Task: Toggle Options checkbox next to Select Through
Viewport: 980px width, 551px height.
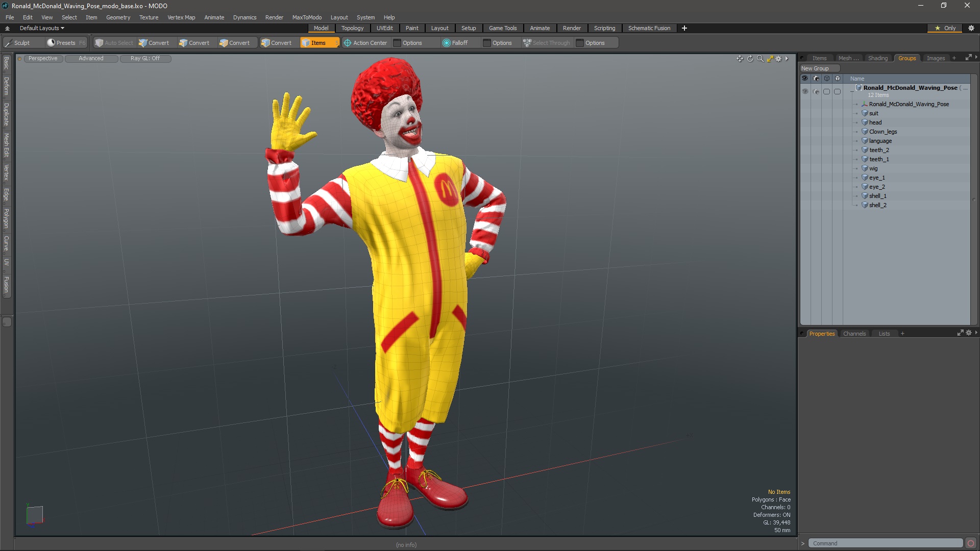Action: [x=579, y=43]
